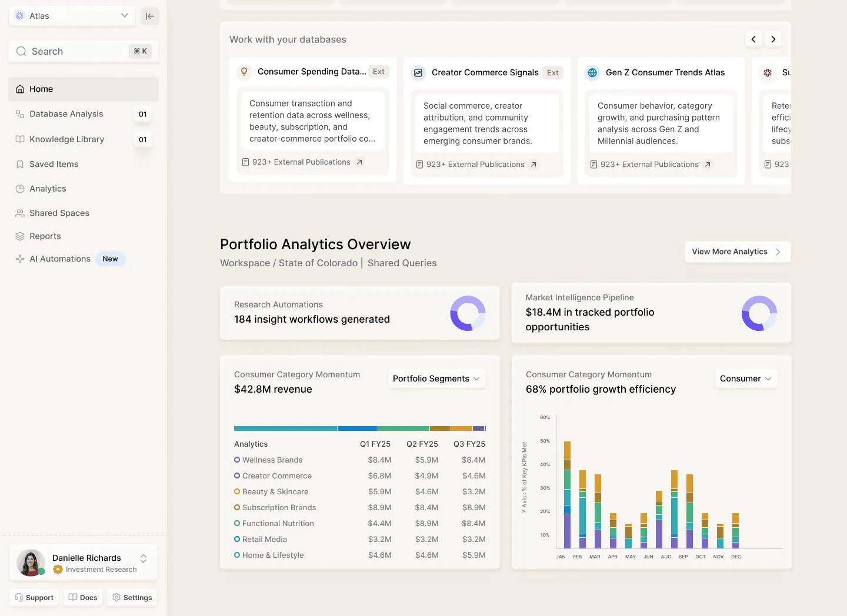The height and width of the screenshot is (616, 847).
Task: Click the JAN bar in growth chart
Action: [x=567, y=495]
